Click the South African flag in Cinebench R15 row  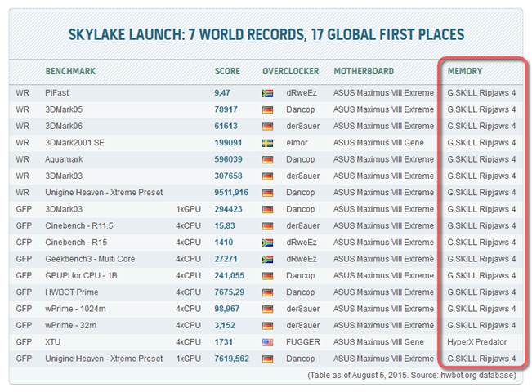tap(267, 243)
